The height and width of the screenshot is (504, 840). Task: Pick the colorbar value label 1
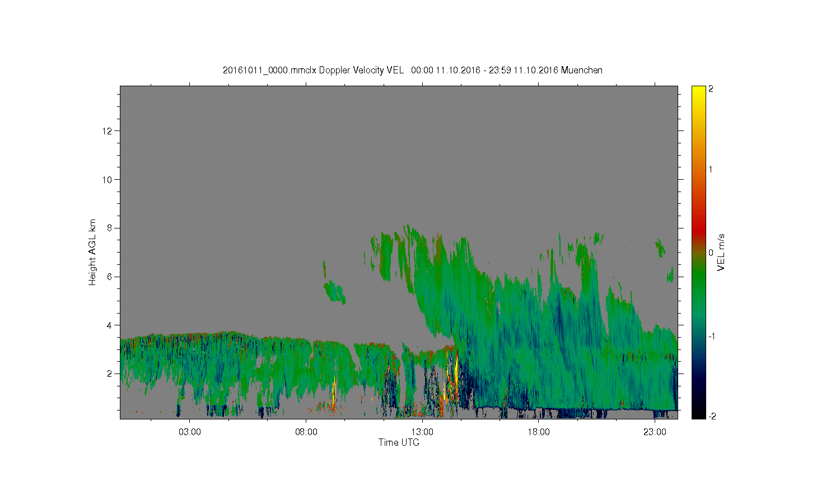[x=711, y=169]
